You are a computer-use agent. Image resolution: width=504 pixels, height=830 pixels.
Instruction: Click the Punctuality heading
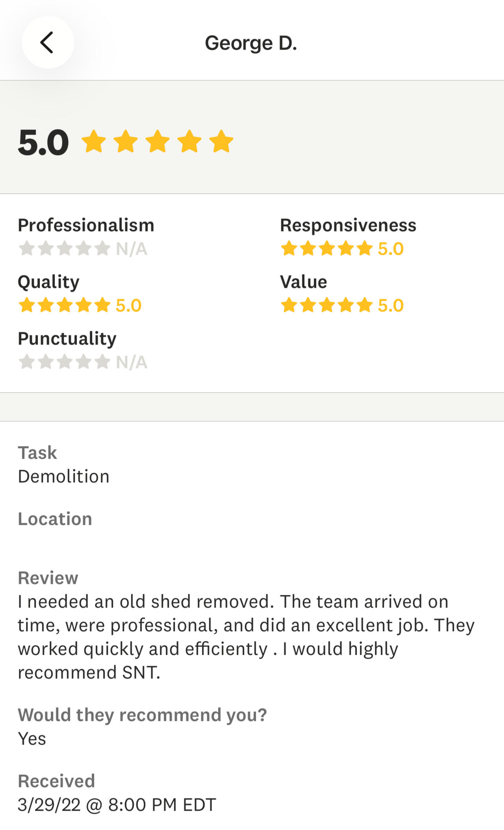pos(67,339)
